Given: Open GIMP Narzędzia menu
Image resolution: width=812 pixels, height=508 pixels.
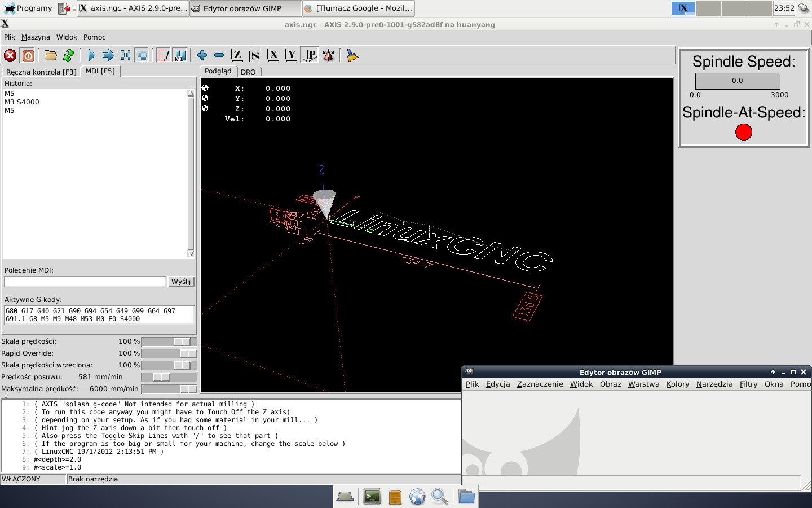Looking at the screenshot, I should click(714, 384).
